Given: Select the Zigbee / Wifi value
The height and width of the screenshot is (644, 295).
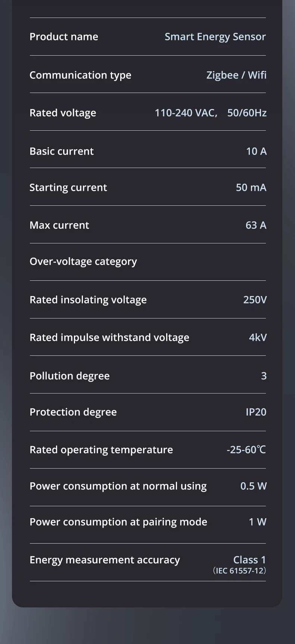Looking at the screenshot, I should click(236, 75).
